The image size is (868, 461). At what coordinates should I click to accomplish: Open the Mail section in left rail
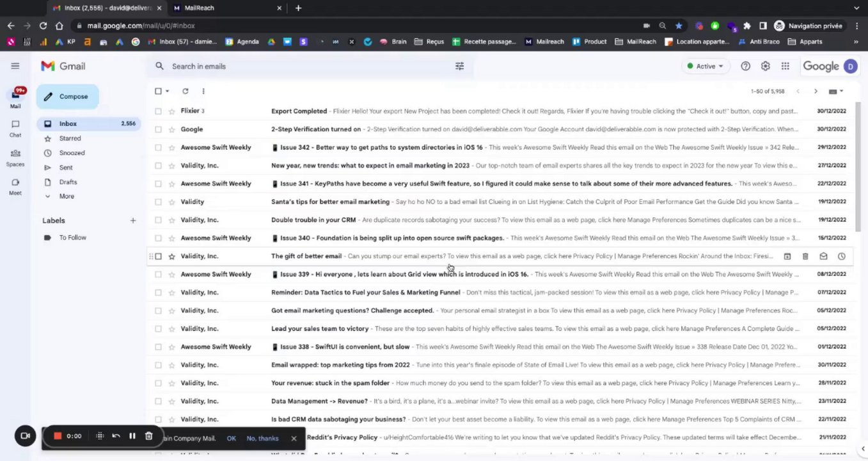[15, 97]
